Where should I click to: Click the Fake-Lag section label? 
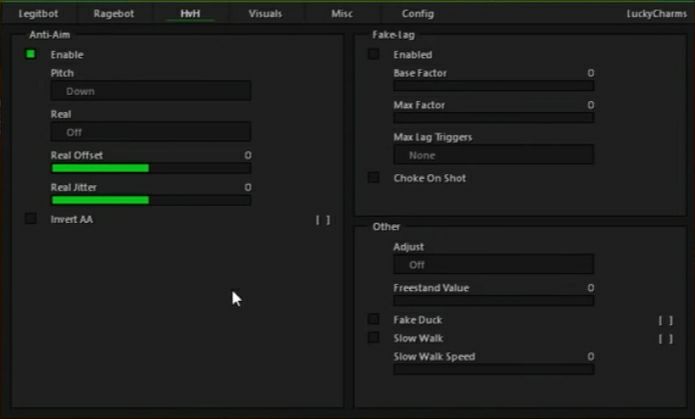coord(394,35)
